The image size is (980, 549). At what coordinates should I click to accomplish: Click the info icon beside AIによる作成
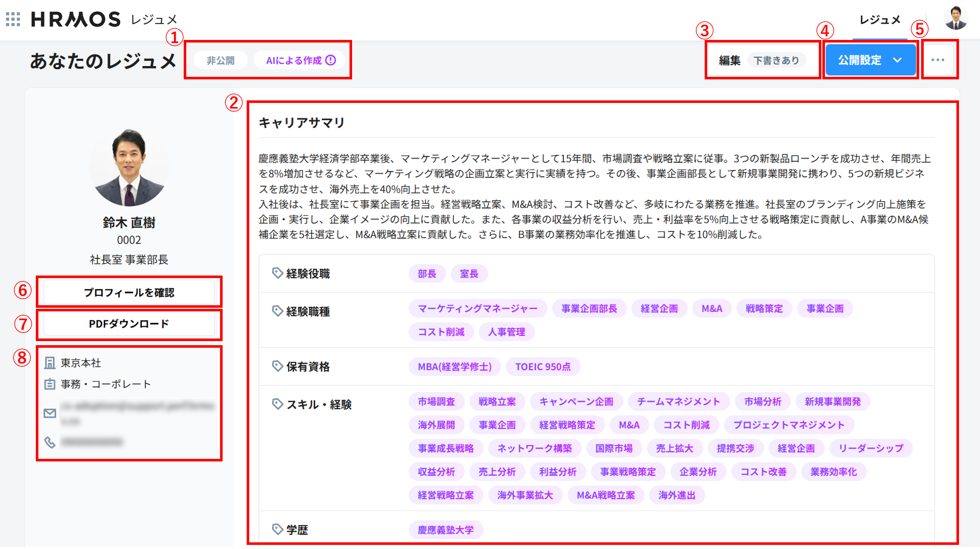point(331,60)
